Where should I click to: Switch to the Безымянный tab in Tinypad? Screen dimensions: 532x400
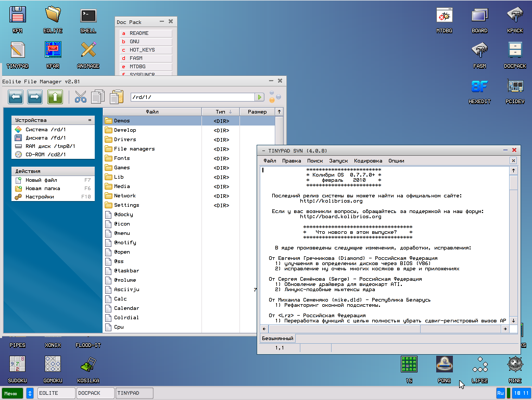277,339
